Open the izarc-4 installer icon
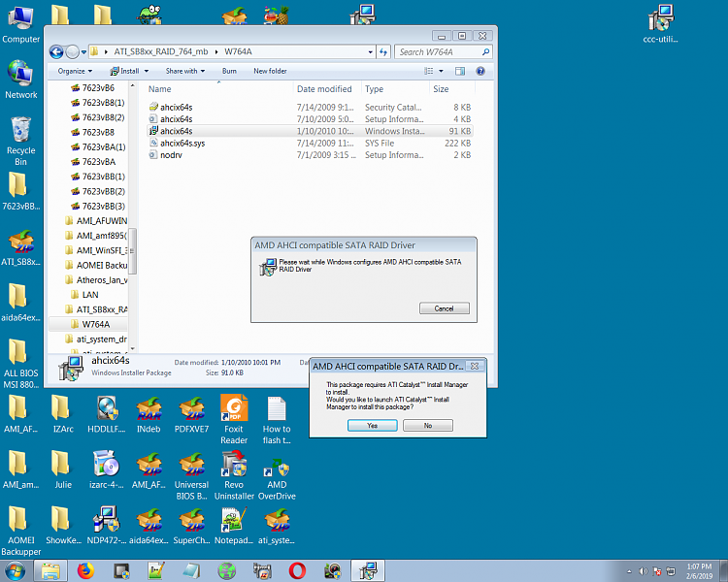 pos(107,470)
